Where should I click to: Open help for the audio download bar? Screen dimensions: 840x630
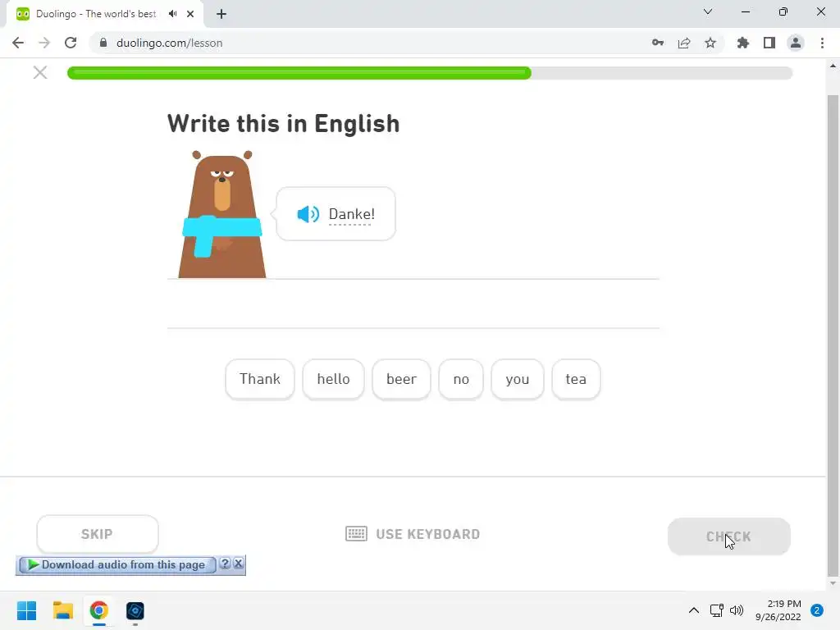click(x=225, y=564)
